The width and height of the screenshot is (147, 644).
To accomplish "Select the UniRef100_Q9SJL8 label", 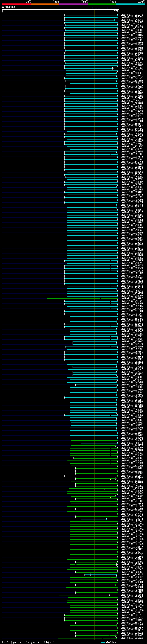I will [x=132, y=321].
